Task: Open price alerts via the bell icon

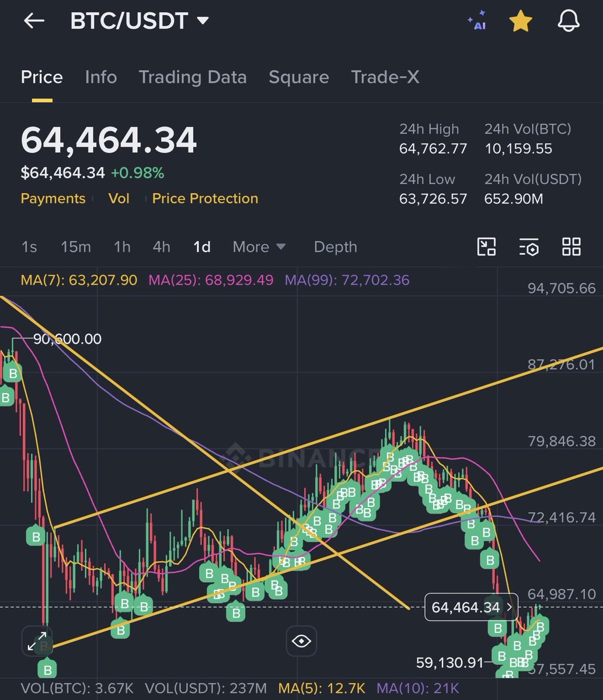Action: point(569,21)
